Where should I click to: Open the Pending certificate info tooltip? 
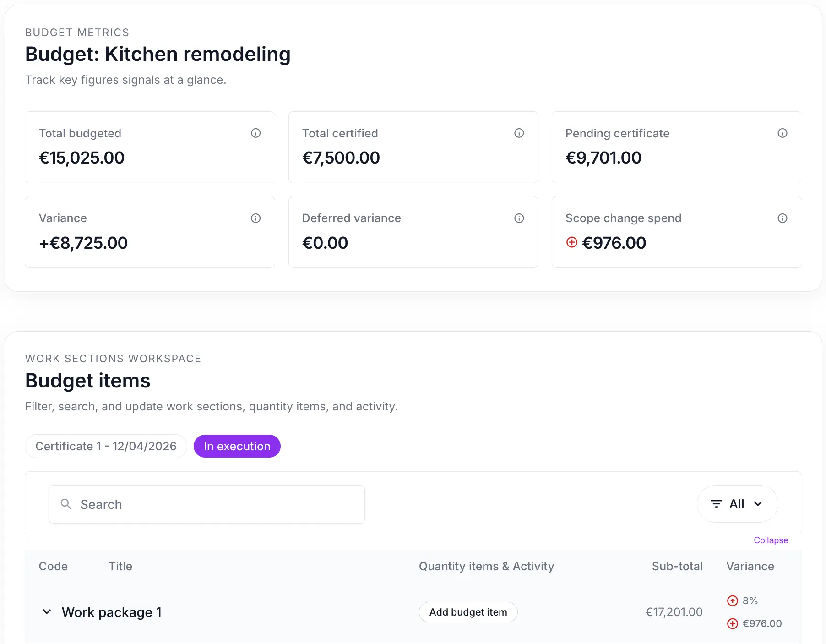click(783, 133)
